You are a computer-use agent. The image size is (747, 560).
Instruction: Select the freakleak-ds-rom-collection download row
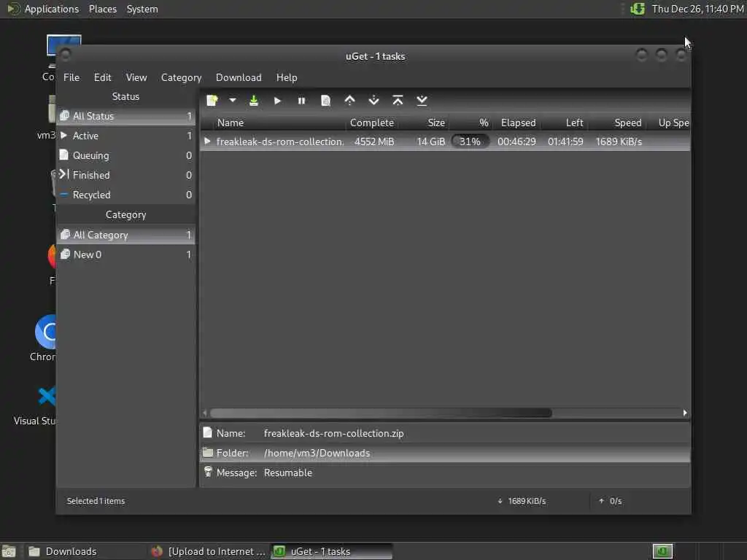click(x=445, y=141)
